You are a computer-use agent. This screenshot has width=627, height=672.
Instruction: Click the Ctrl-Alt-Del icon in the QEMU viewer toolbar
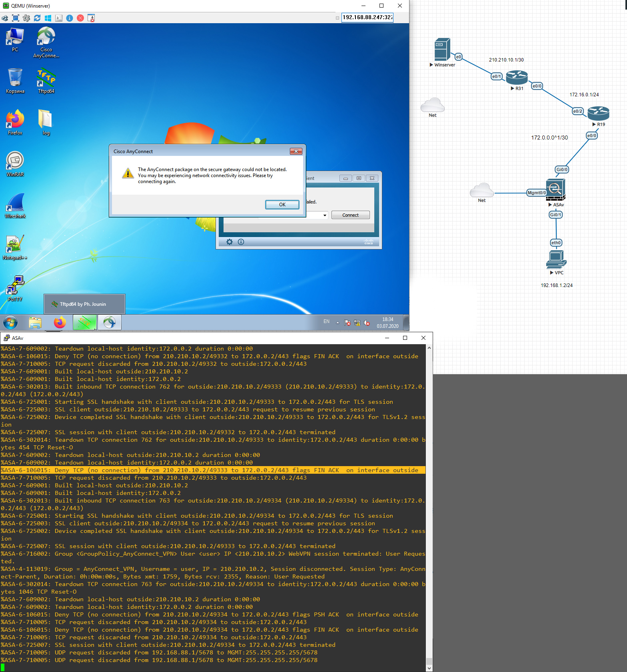(5, 18)
